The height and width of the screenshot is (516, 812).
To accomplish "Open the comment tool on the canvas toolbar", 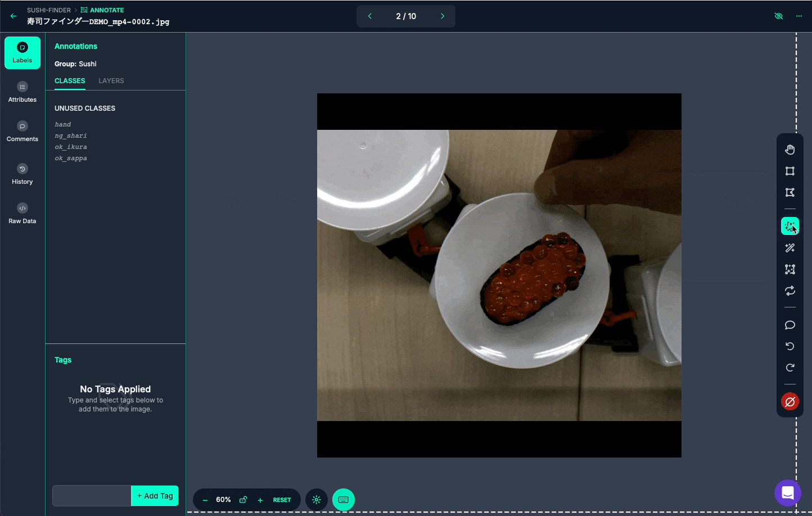I will pos(790,325).
